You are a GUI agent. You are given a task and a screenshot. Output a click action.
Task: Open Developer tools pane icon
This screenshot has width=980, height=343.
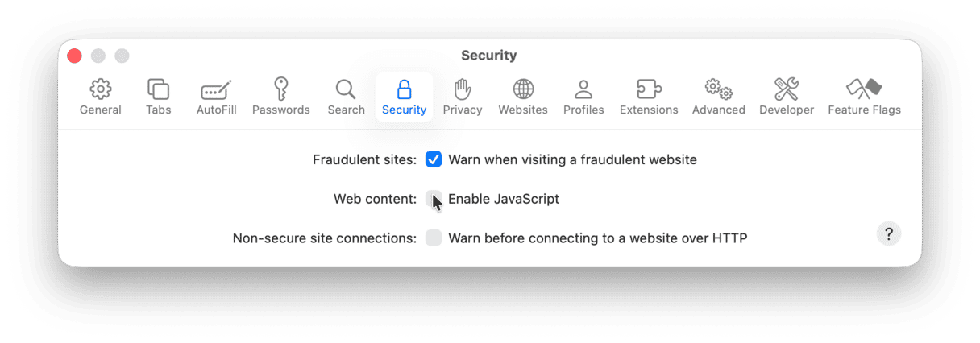pyautogui.click(x=787, y=89)
